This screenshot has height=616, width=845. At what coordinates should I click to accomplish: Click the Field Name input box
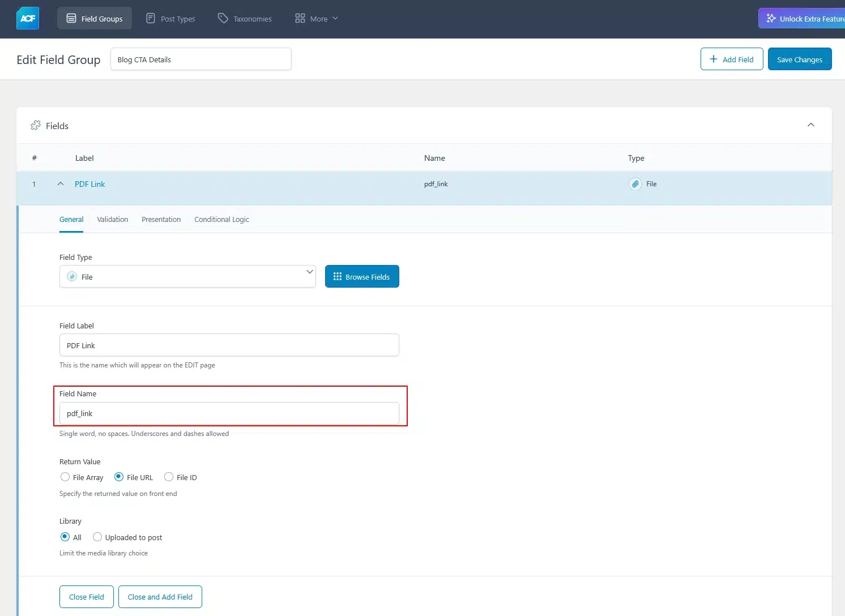pos(229,413)
